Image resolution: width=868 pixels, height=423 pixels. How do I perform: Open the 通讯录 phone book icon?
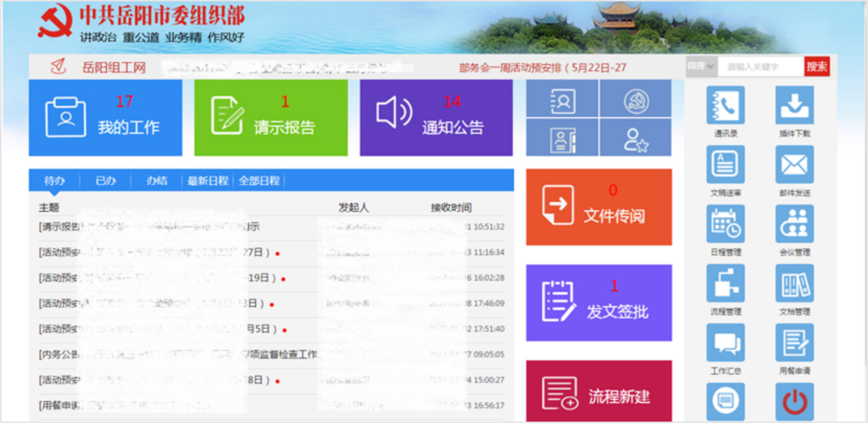pyautogui.click(x=725, y=105)
